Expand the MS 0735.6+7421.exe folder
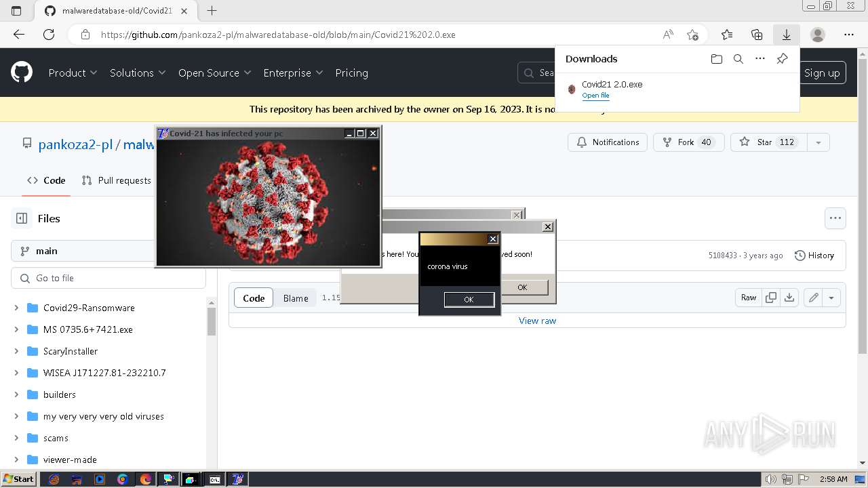868x488 pixels. [x=17, y=329]
